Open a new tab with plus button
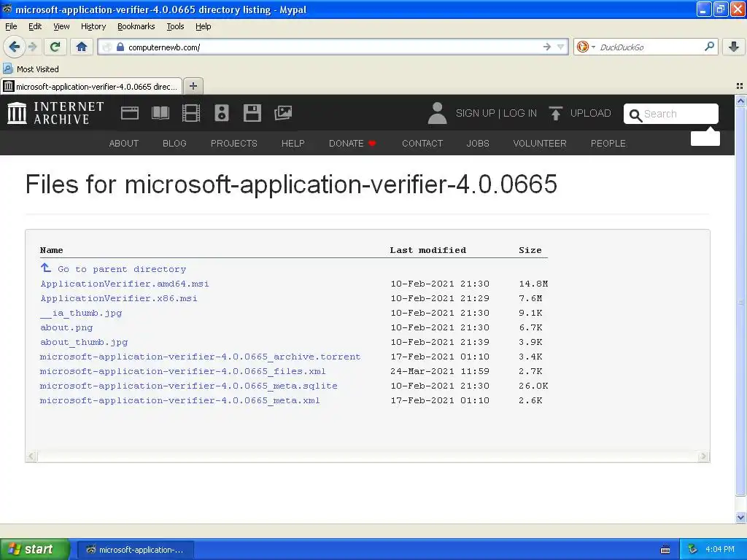 pyautogui.click(x=193, y=86)
